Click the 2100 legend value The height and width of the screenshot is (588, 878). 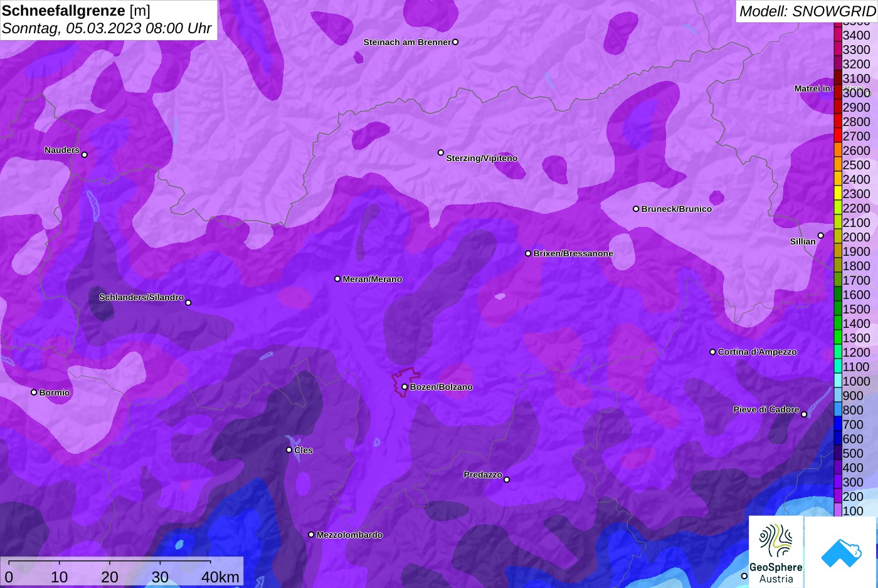click(x=856, y=223)
